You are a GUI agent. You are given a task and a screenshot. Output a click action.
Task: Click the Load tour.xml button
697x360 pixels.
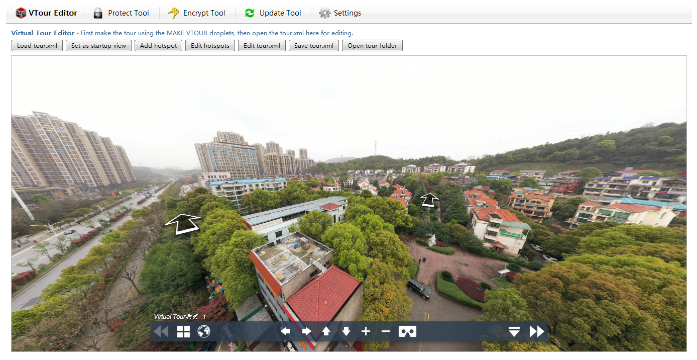tap(37, 46)
